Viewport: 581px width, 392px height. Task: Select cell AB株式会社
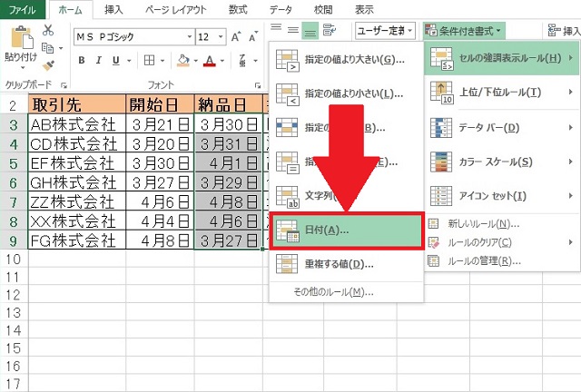tap(76, 124)
